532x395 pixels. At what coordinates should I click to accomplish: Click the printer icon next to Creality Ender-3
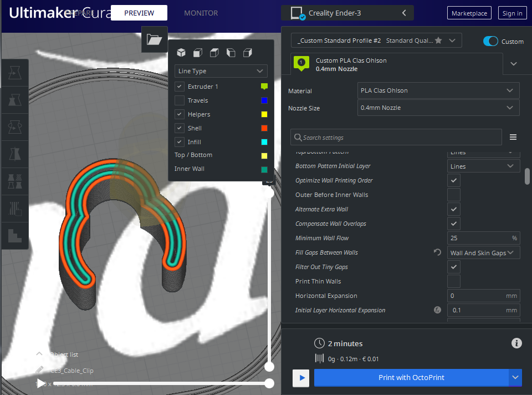pos(298,13)
